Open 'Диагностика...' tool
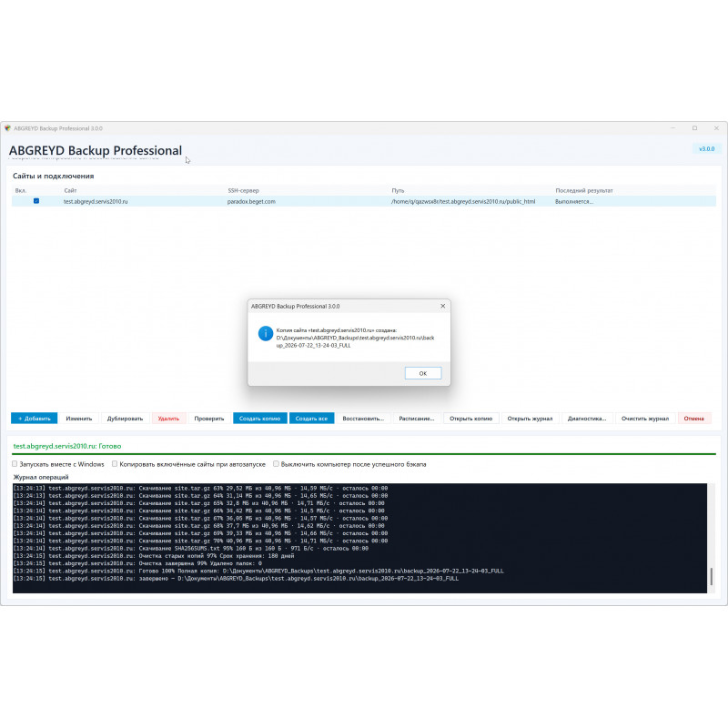The height and width of the screenshot is (728, 728). (x=587, y=419)
